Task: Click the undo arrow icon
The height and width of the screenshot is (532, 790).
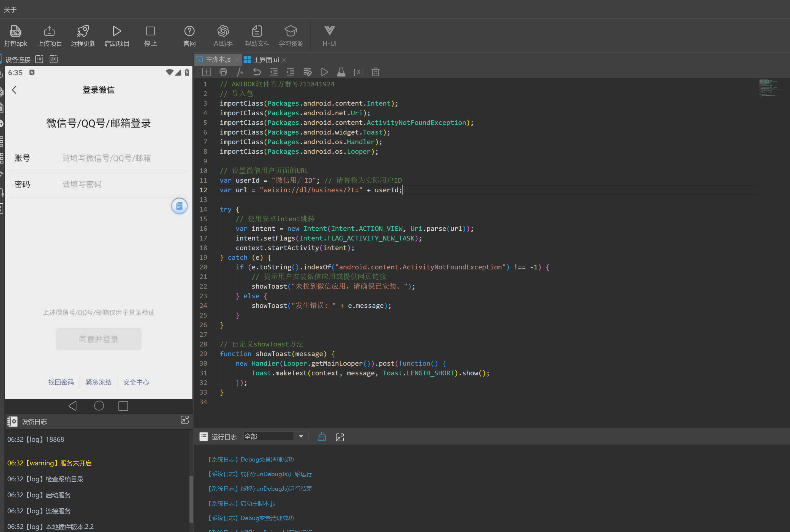Action: click(257, 72)
